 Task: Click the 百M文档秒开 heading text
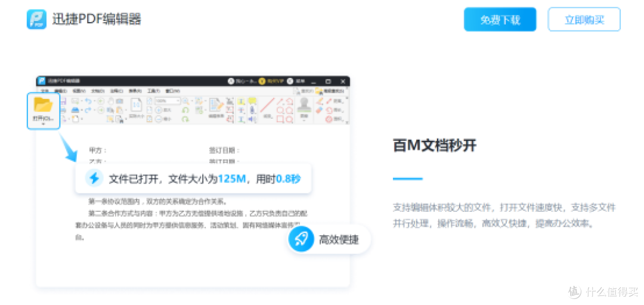(x=435, y=146)
